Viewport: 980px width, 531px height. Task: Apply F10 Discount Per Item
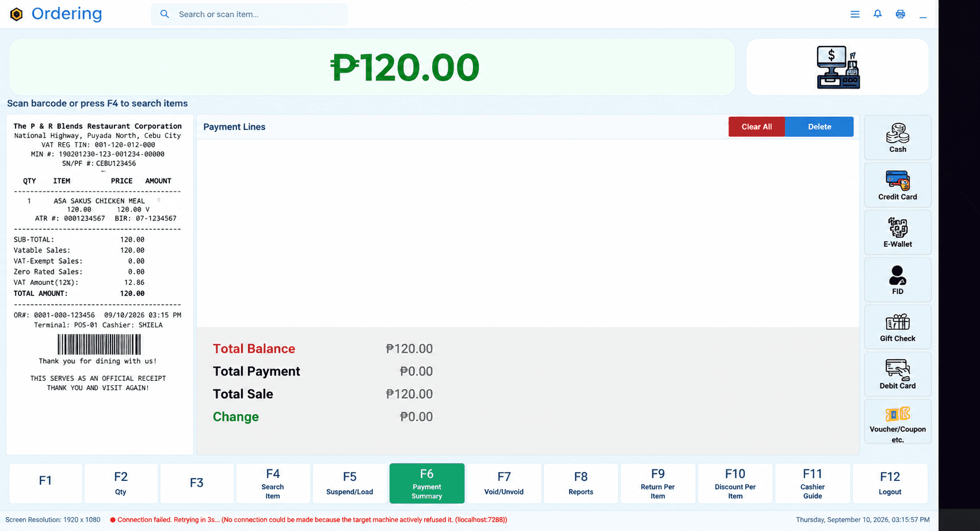[x=735, y=483]
